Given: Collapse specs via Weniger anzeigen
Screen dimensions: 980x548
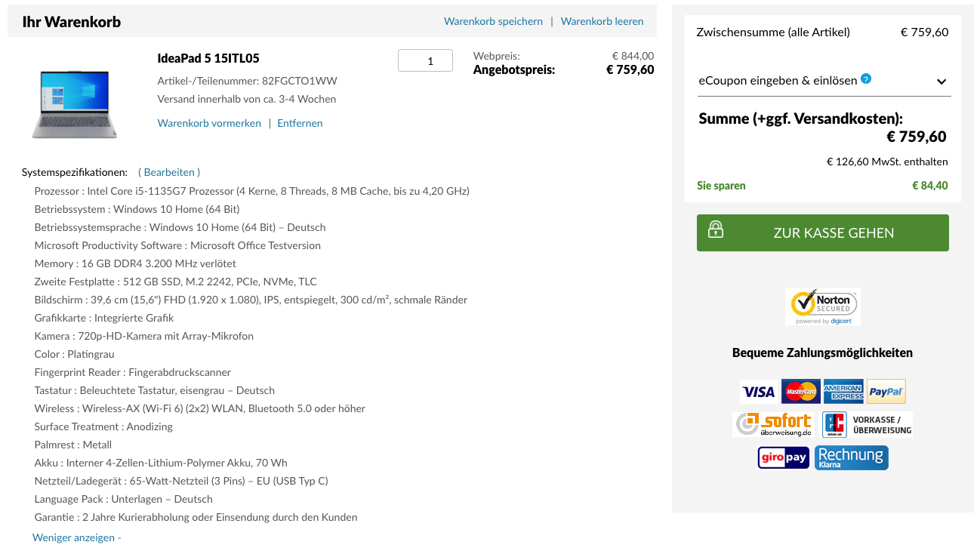Looking at the screenshot, I should (x=76, y=537).
